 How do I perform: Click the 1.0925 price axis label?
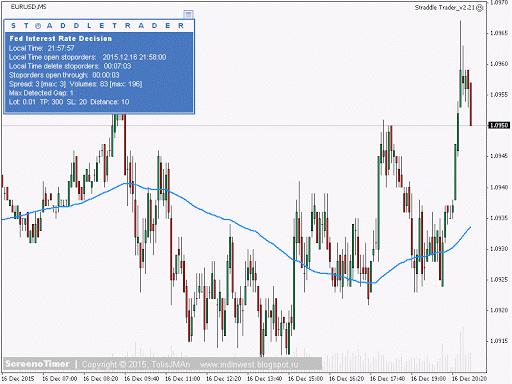(x=499, y=280)
